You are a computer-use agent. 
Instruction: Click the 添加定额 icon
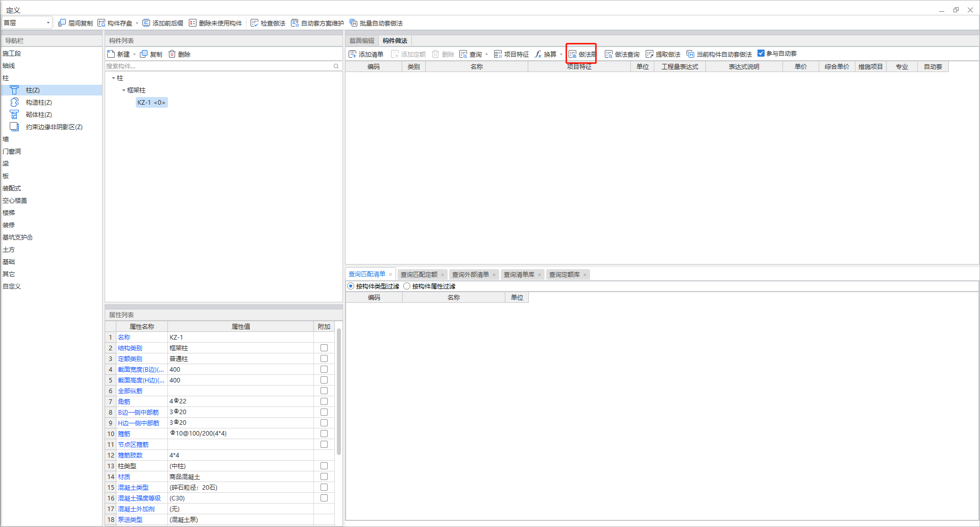[395, 54]
